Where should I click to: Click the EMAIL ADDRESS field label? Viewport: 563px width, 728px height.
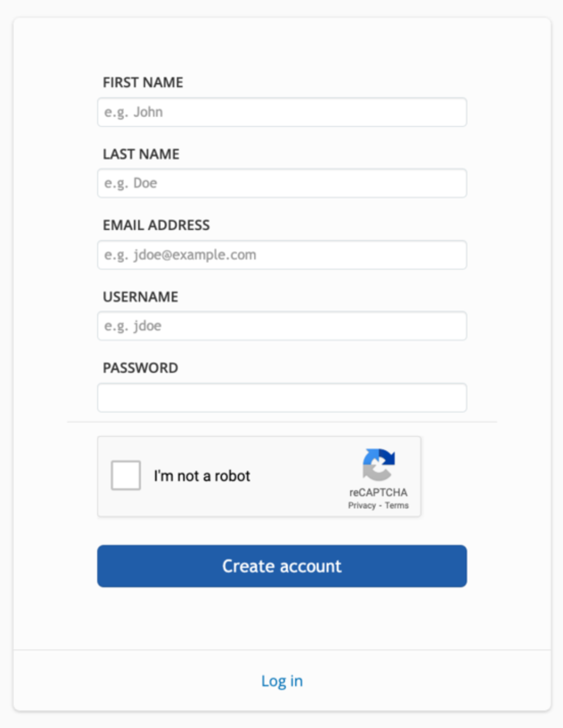click(x=156, y=225)
